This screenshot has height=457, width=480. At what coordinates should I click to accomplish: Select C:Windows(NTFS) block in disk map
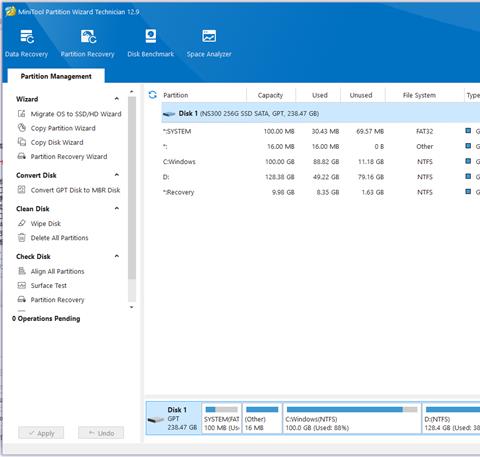pos(352,418)
